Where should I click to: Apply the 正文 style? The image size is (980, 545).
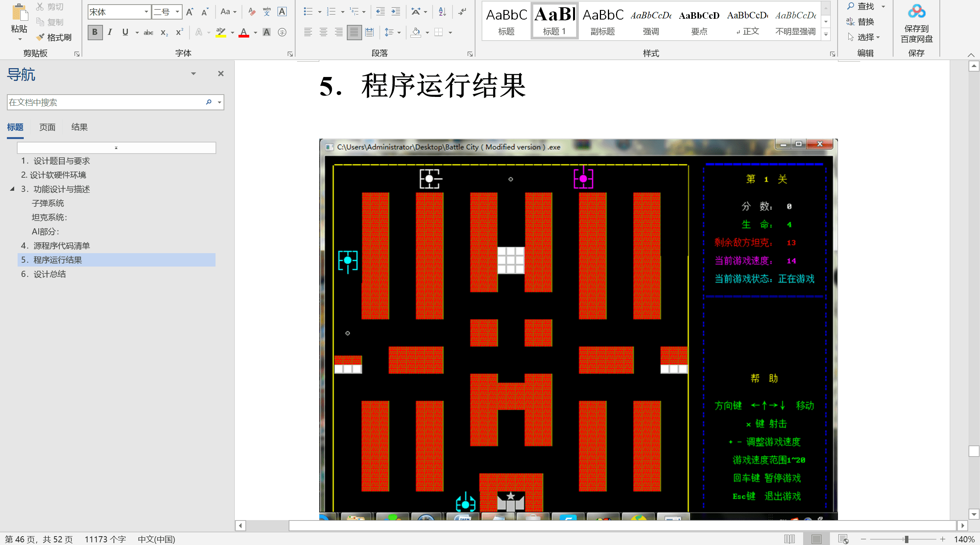point(748,20)
